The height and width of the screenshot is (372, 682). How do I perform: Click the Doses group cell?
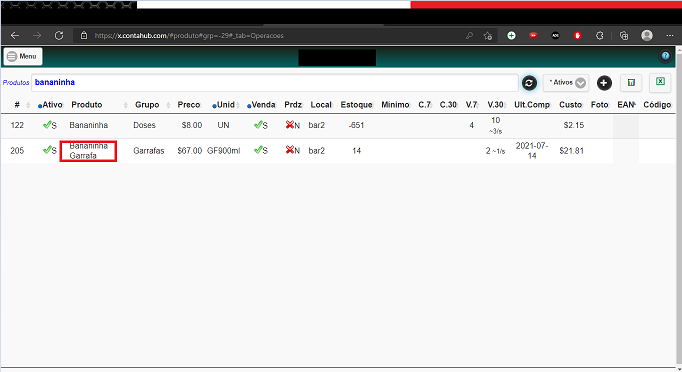coord(144,125)
